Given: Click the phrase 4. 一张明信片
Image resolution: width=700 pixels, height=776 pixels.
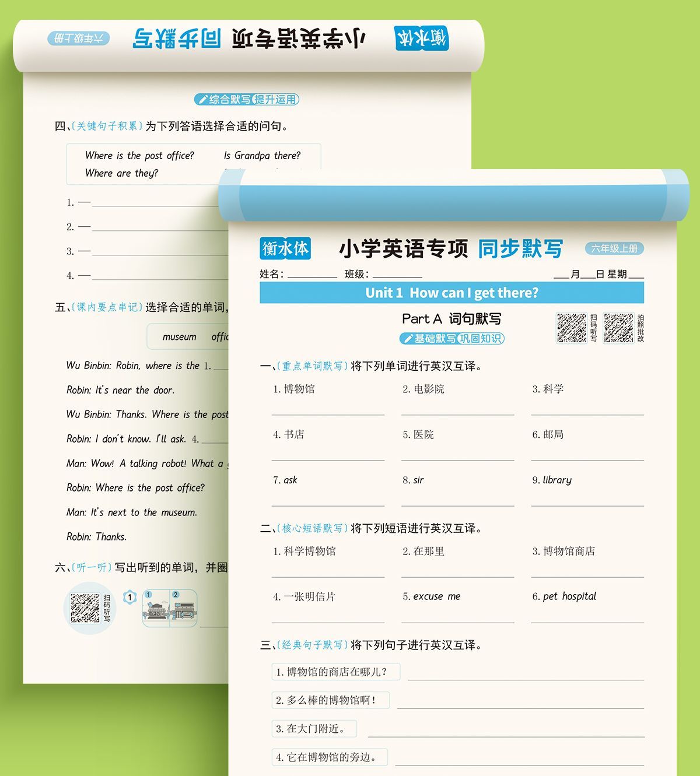Looking at the screenshot, I should pos(304,596).
